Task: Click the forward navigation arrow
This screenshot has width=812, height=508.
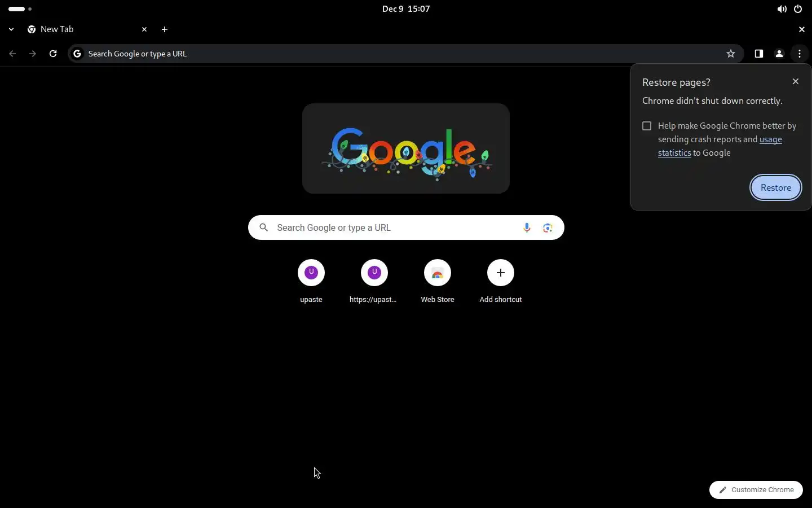Action: pos(33,54)
